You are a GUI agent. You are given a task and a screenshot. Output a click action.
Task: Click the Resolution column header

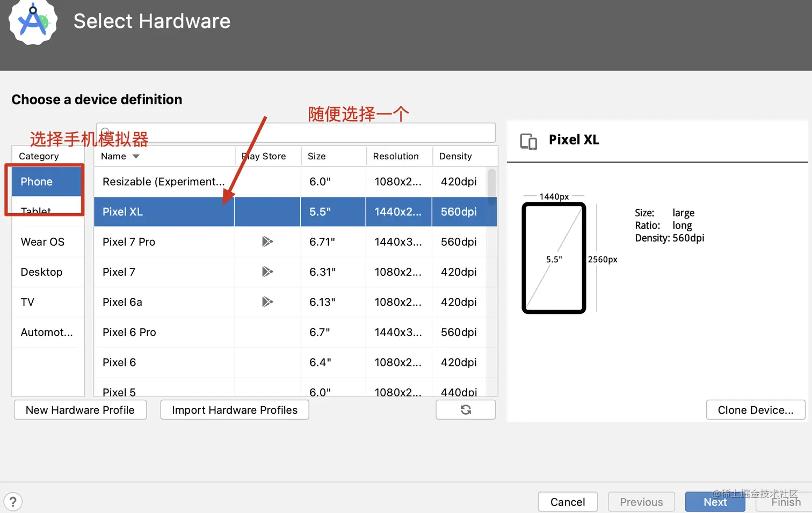coord(400,156)
